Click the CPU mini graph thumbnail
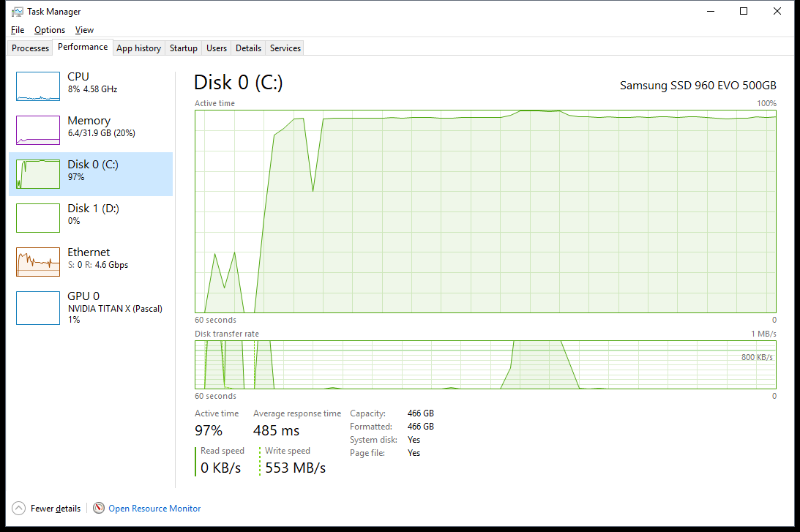This screenshot has width=800, height=532. click(38, 86)
